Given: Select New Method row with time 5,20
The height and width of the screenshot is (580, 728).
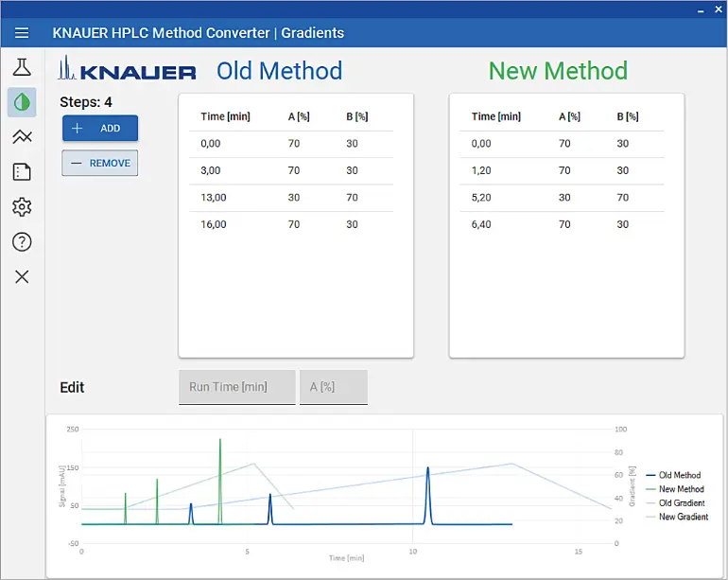Looking at the screenshot, I should (562, 198).
